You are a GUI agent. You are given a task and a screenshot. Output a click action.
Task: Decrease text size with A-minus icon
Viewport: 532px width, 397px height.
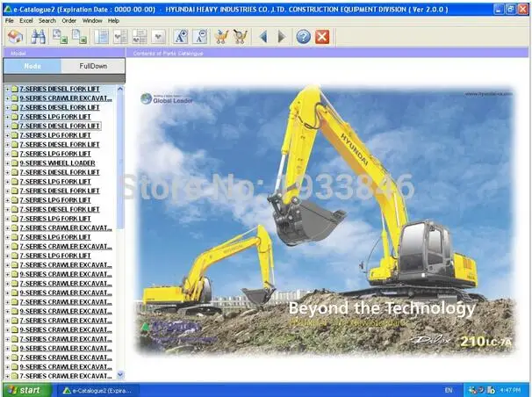pos(200,37)
